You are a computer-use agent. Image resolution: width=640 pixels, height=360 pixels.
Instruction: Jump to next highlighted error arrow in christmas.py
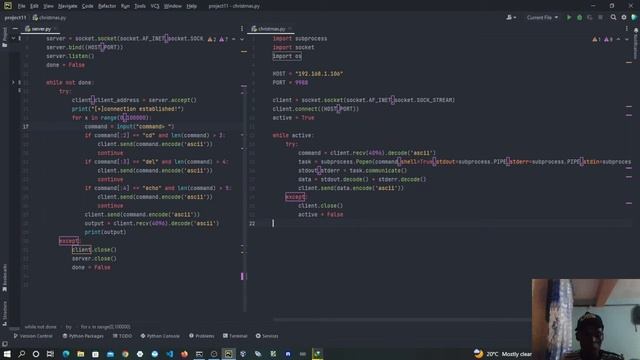click(627, 39)
